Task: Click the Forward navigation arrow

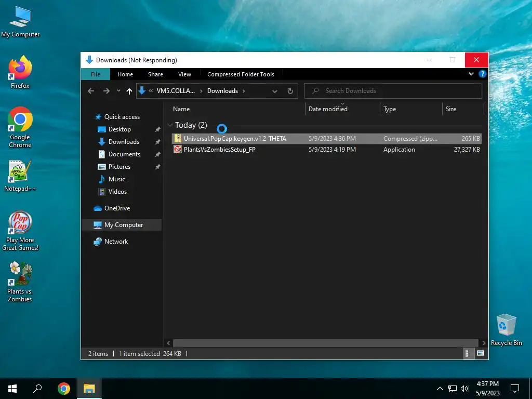Action: tap(106, 91)
